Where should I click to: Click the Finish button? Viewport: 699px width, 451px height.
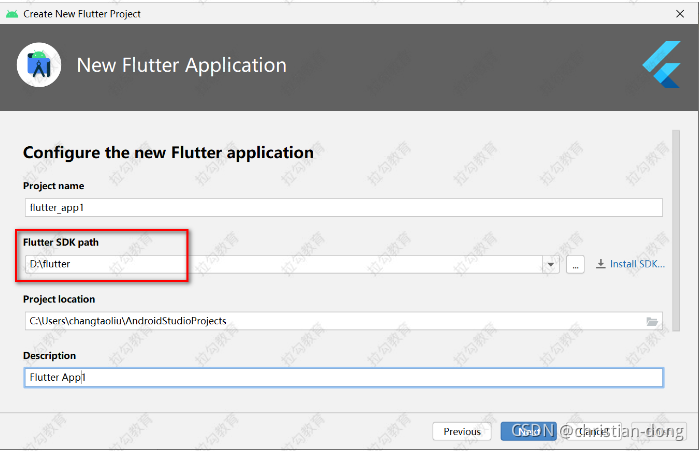tap(658, 431)
